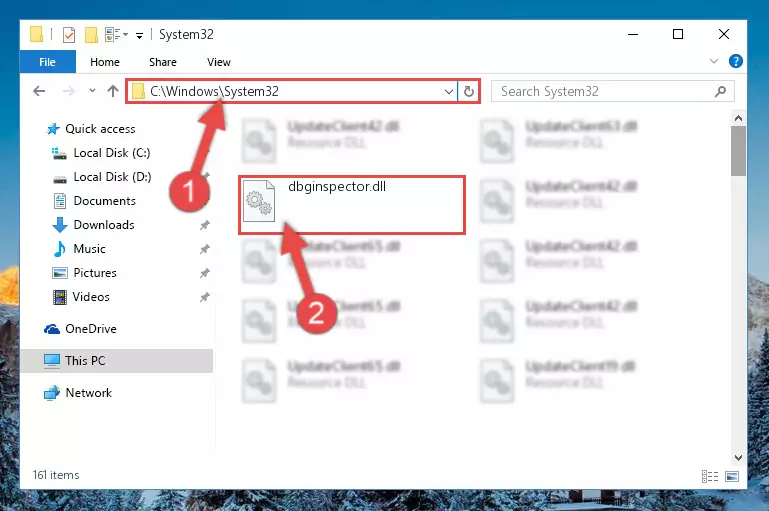The width and height of the screenshot is (769, 511).
Task: Click the scroll down arrow of file list
Action: 738,458
